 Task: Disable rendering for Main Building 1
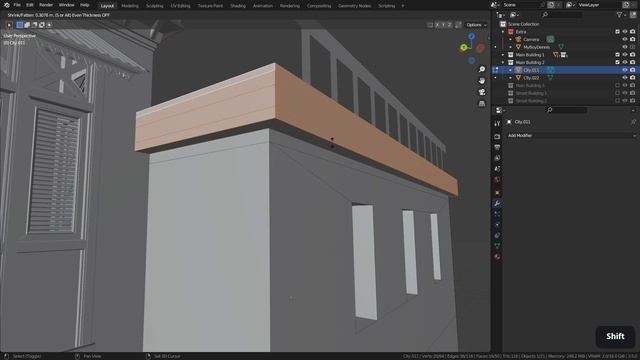tap(632, 55)
